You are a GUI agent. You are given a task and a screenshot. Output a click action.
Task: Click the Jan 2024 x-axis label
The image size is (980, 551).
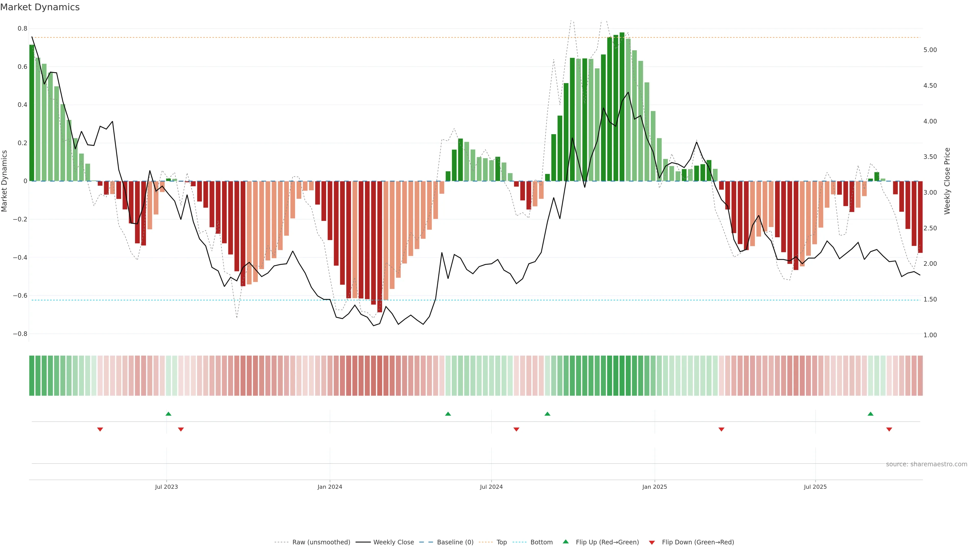pos(330,487)
